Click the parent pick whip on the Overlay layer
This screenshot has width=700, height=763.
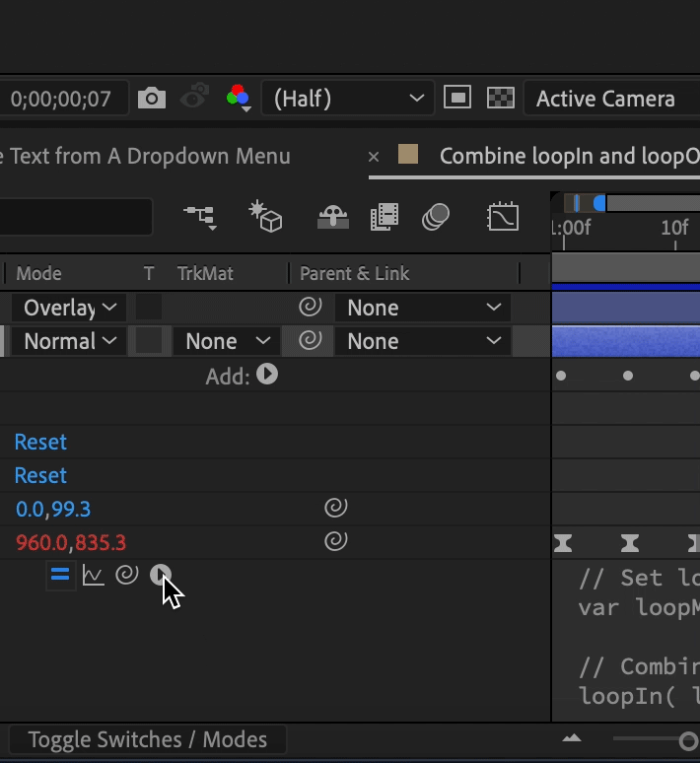[311, 307]
